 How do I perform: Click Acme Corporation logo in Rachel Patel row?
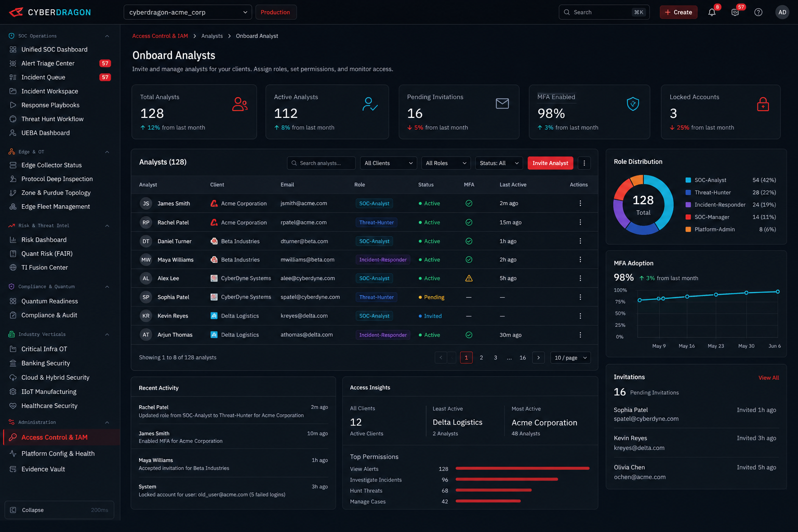pos(214,222)
